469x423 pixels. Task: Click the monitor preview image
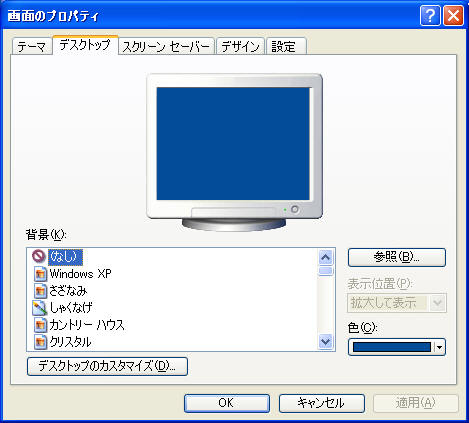click(x=234, y=152)
